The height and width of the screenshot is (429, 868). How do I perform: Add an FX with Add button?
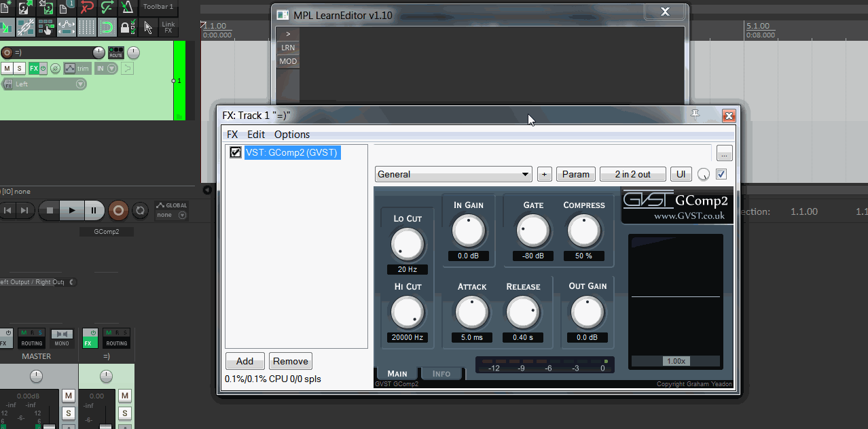click(245, 361)
